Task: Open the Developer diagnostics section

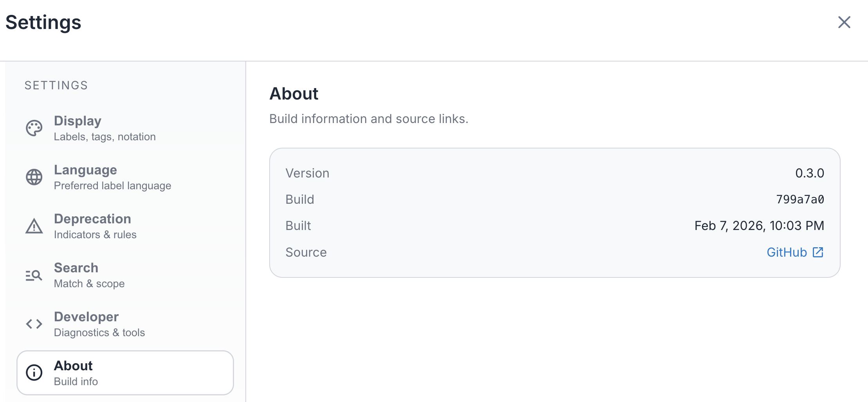Action: click(x=86, y=317)
